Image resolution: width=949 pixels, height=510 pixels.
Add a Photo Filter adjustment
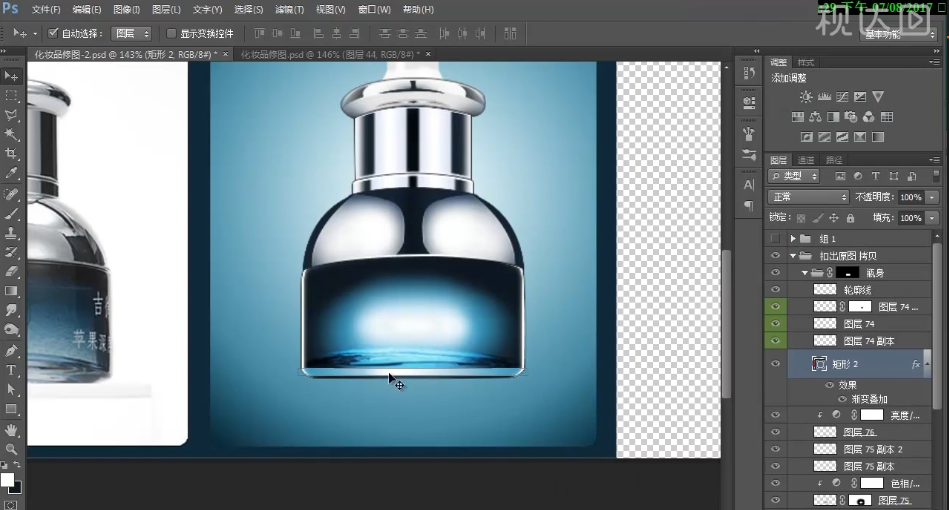tap(851, 117)
